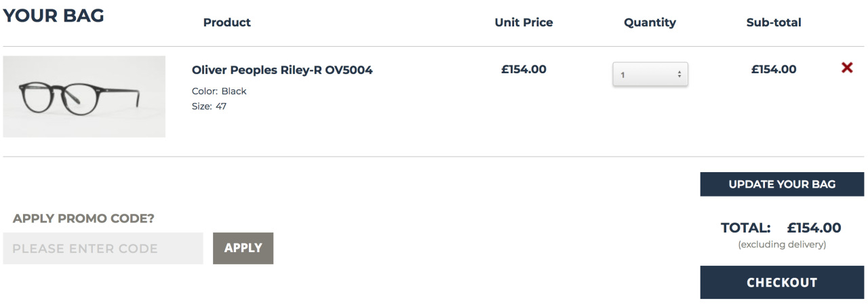Select the unit price £154.00 value
This screenshot has width=868, height=305.
pyautogui.click(x=524, y=69)
